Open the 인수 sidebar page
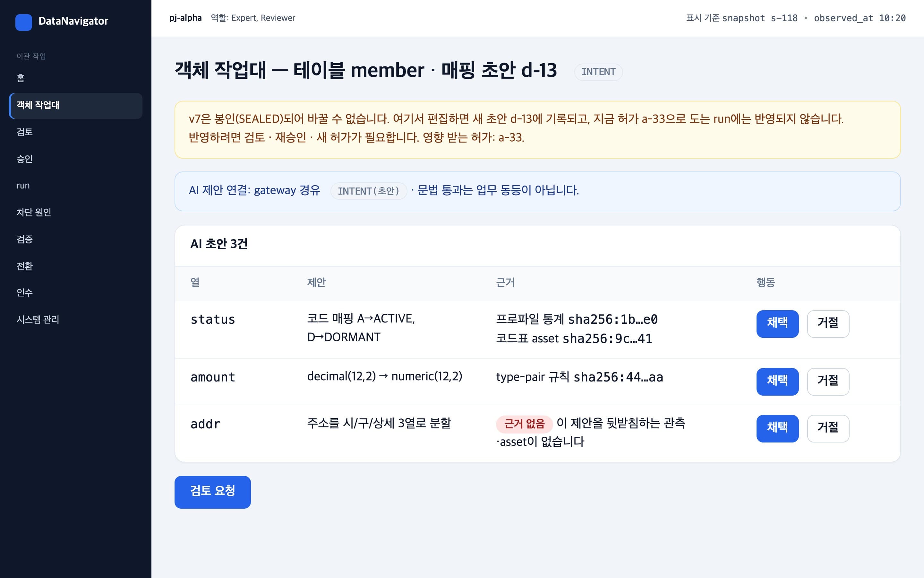The width and height of the screenshot is (924, 578). [76, 293]
